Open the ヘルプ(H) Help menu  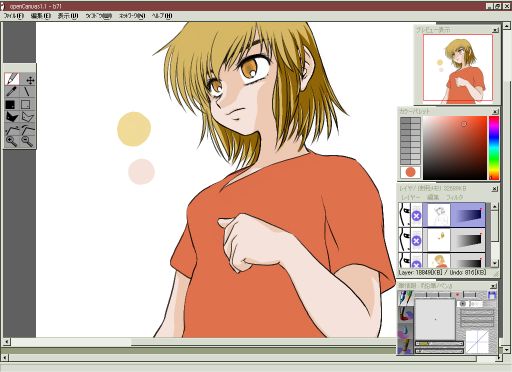click(x=162, y=16)
